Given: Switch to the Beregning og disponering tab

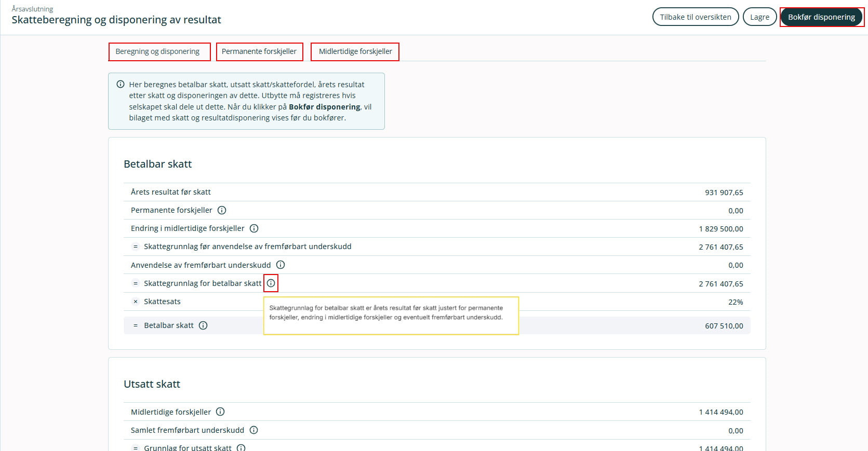Looking at the screenshot, I should [159, 51].
